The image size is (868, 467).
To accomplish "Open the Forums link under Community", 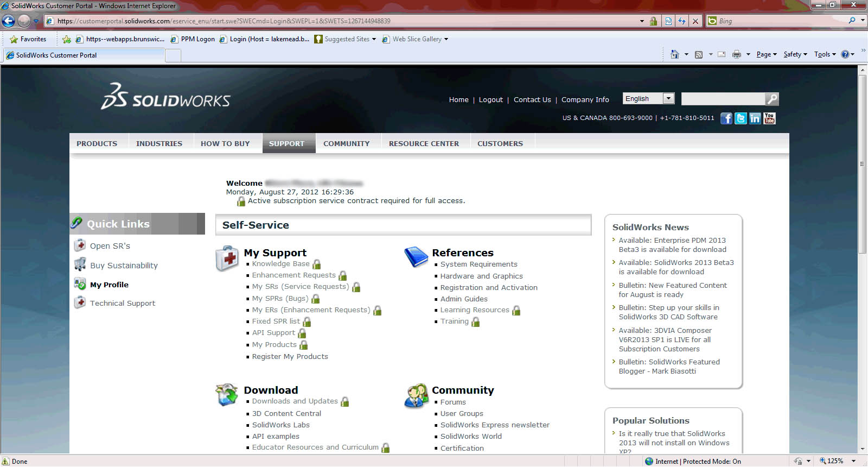I will tap(453, 402).
